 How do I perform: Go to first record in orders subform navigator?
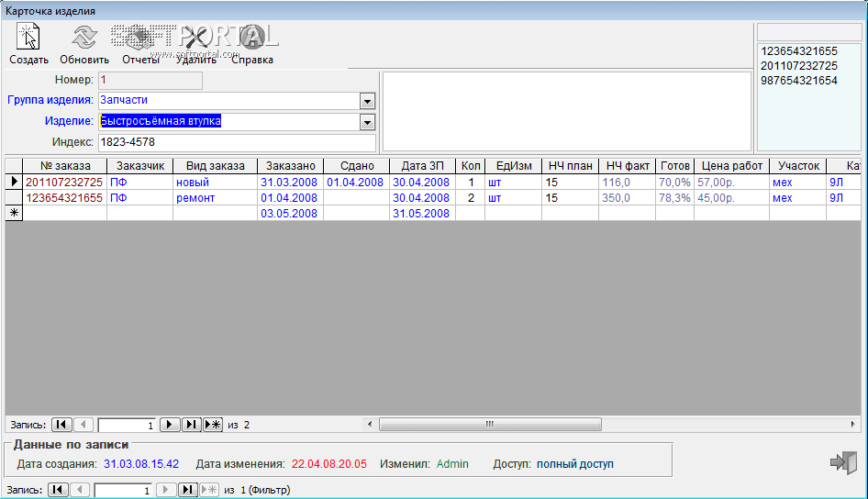pyautogui.click(x=61, y=425)
